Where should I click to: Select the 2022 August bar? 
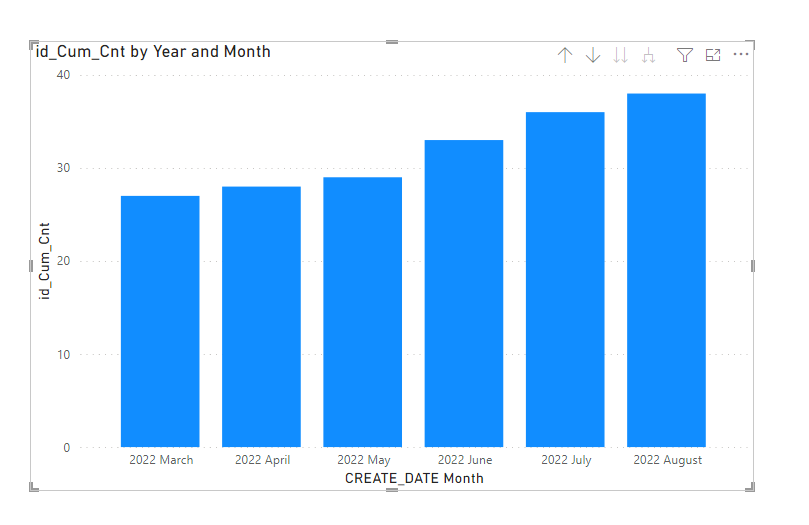666,270
